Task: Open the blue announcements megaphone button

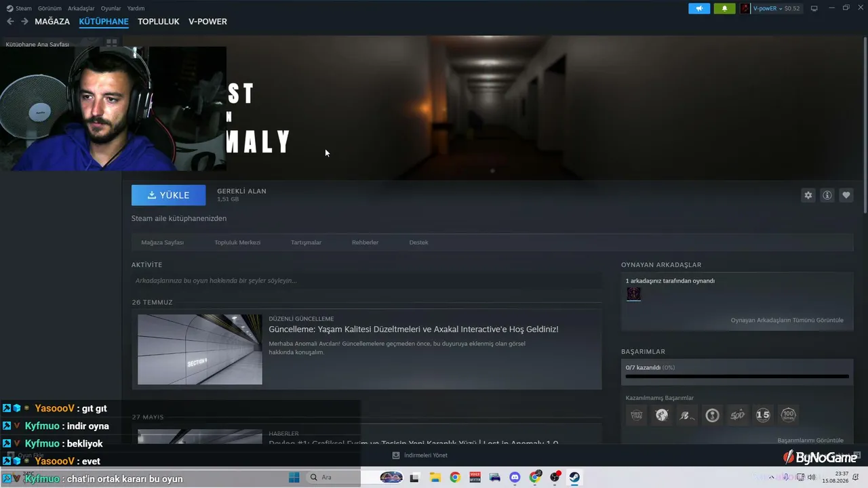Action: 699,9
